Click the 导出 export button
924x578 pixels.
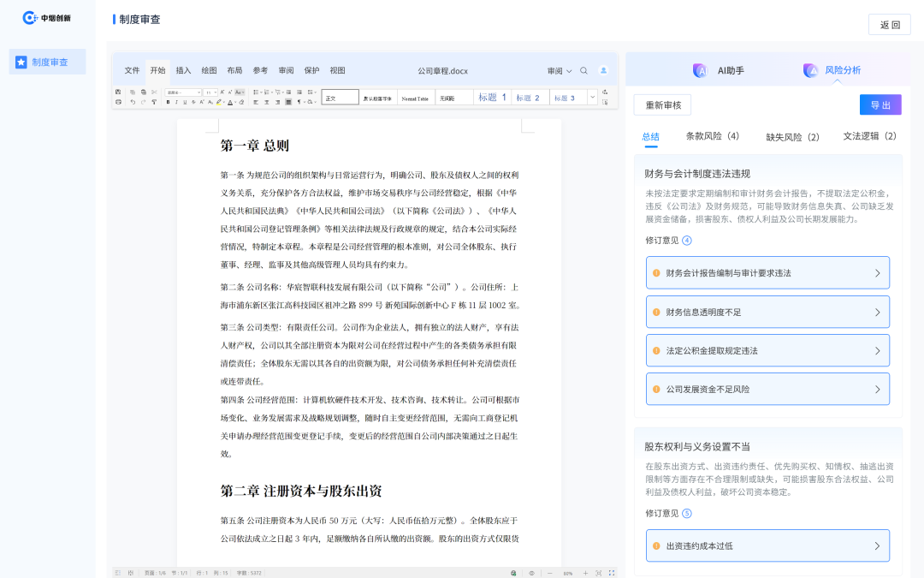click(x=880, y=104)
